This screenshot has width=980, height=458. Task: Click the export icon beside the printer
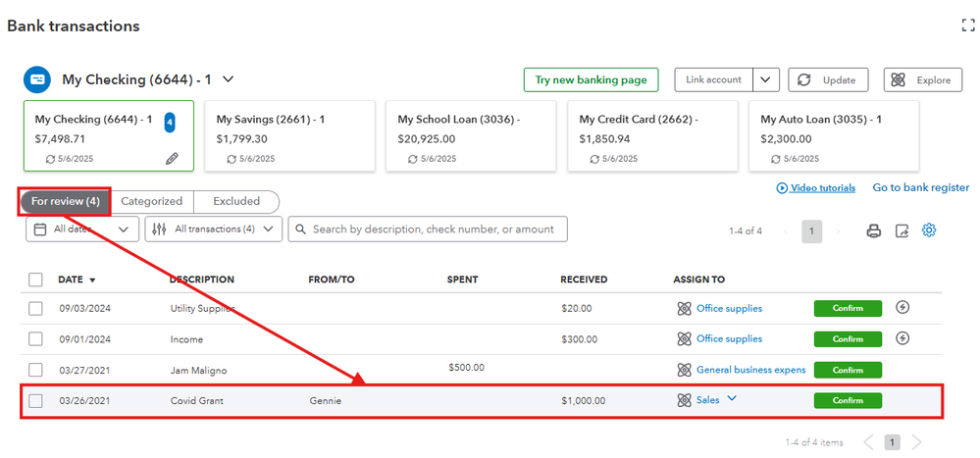pyautogui.click(x=902, y=231)
